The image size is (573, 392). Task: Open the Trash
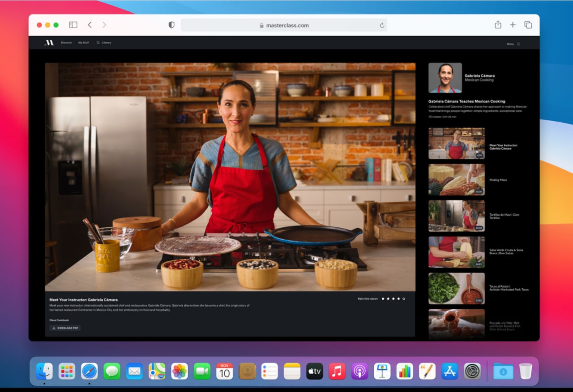click(x=526, y=371)
